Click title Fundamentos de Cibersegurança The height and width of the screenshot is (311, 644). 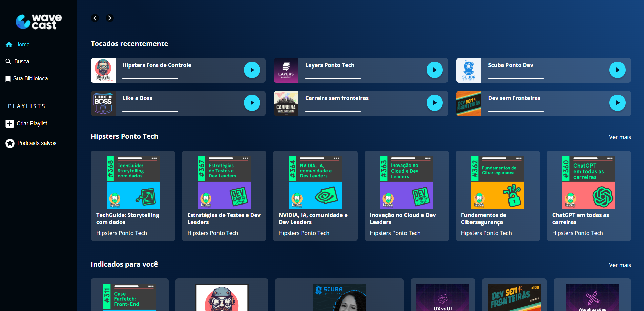coord(484,219)
